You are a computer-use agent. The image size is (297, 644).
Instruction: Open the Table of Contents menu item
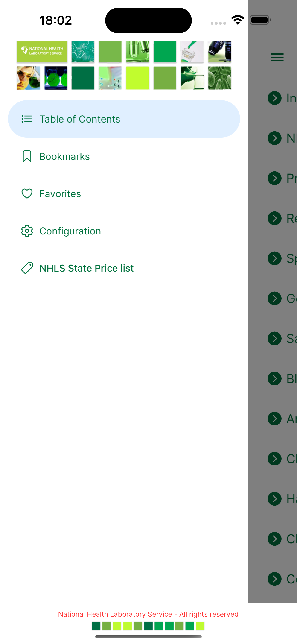pos(124,119)
